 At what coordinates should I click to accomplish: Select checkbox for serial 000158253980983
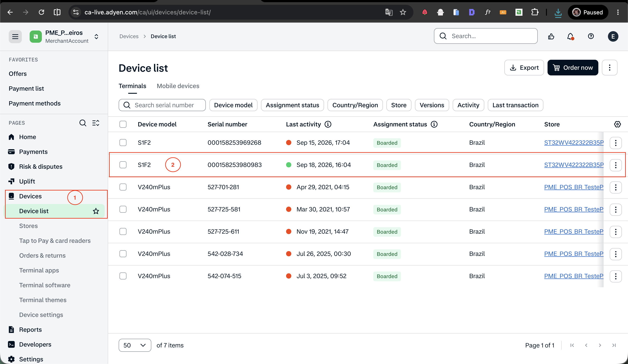pos(123,165)
